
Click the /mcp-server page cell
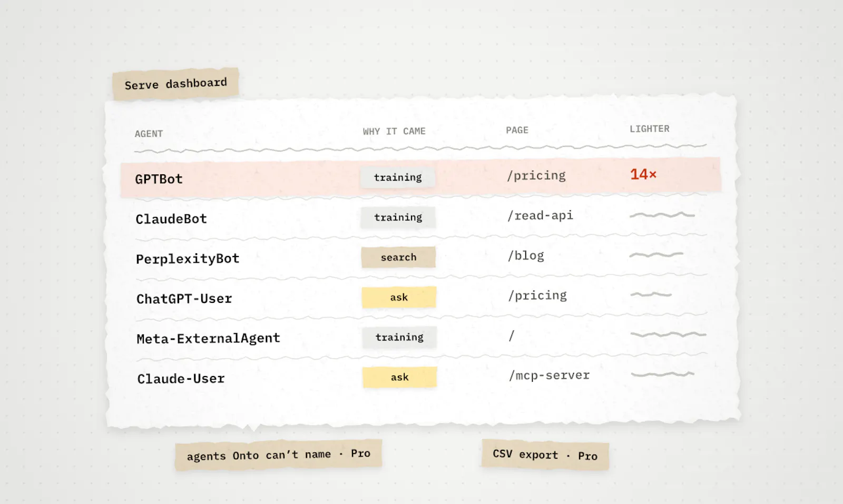(549, 375)
